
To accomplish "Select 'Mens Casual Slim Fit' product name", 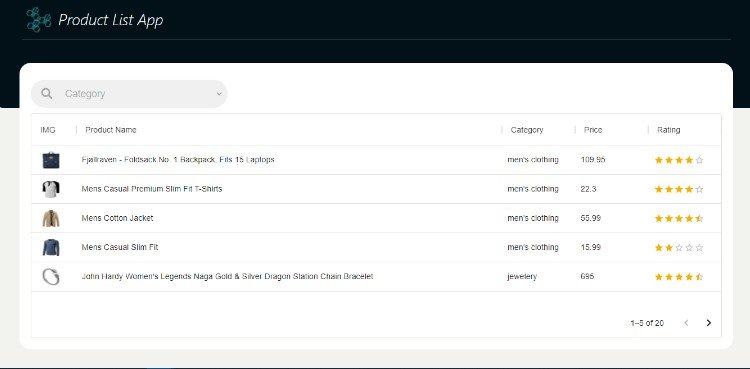I will click(x=120, y=247).
